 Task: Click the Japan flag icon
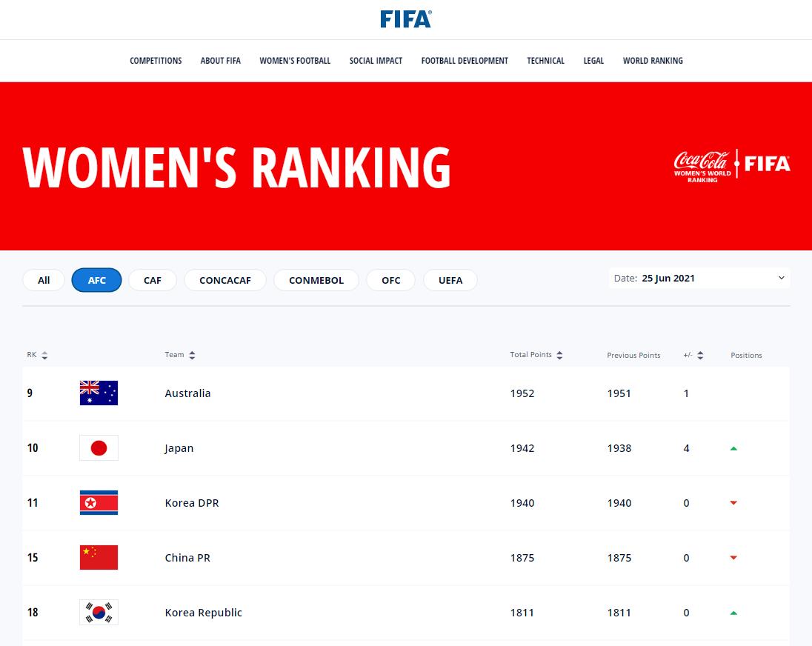99,447
